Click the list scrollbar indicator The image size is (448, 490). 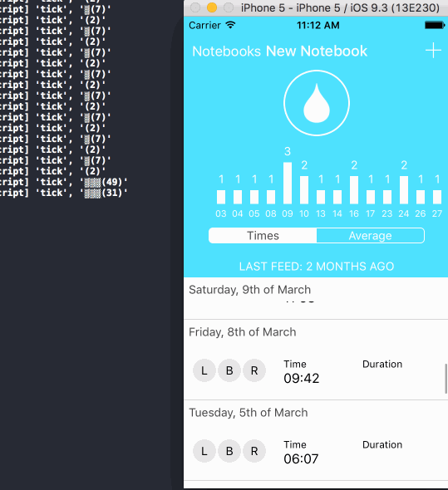click(x=446, y=379)
